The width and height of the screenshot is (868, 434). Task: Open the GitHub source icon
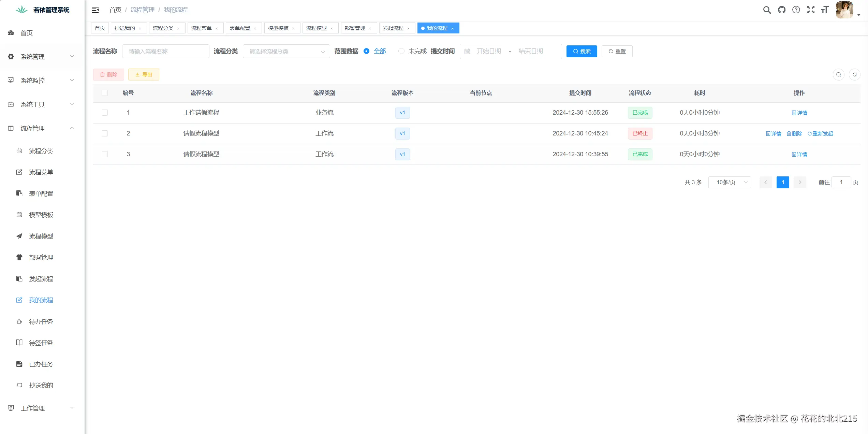click(x=781, y=10)
